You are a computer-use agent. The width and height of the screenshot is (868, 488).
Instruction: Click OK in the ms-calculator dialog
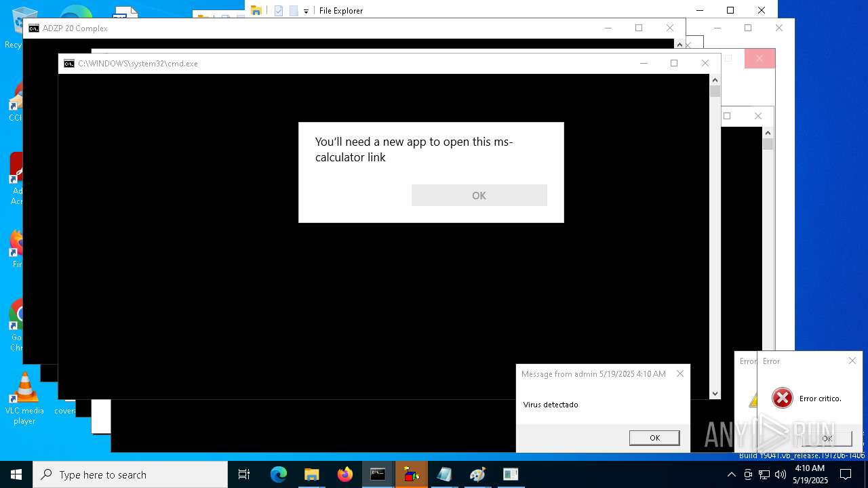[479, 195]
